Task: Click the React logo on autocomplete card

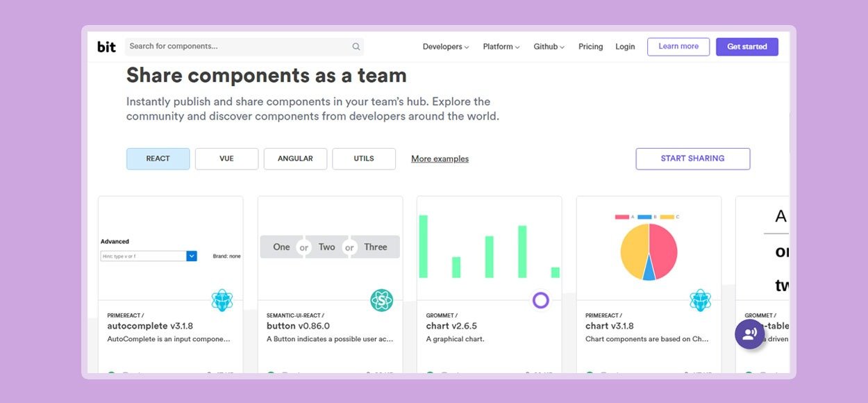Action: [x=222, y=300]
